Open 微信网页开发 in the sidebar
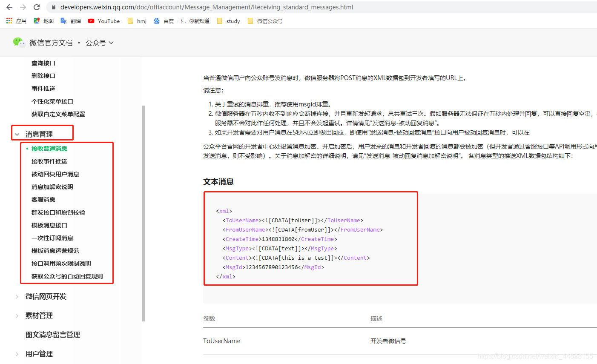 pos(46,296)
